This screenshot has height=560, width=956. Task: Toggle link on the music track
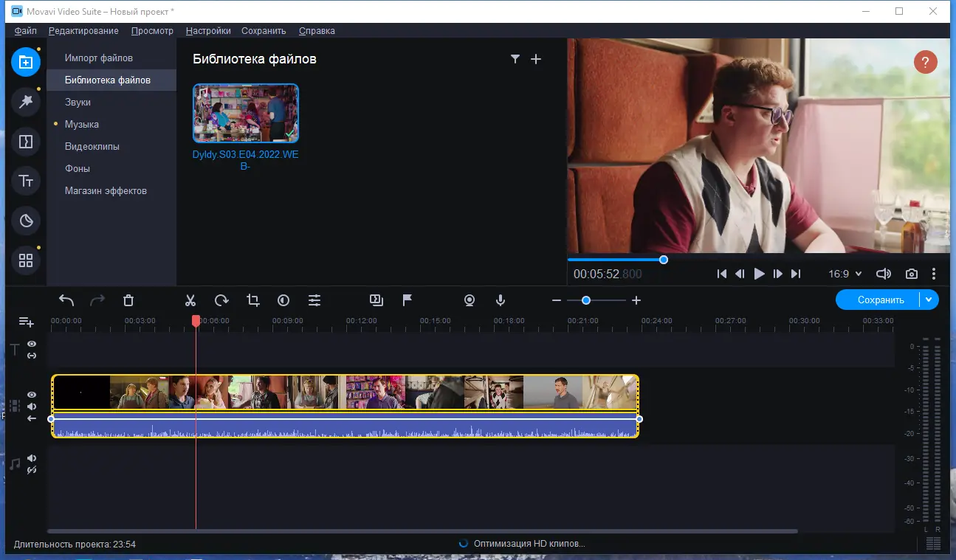[32, 470]
